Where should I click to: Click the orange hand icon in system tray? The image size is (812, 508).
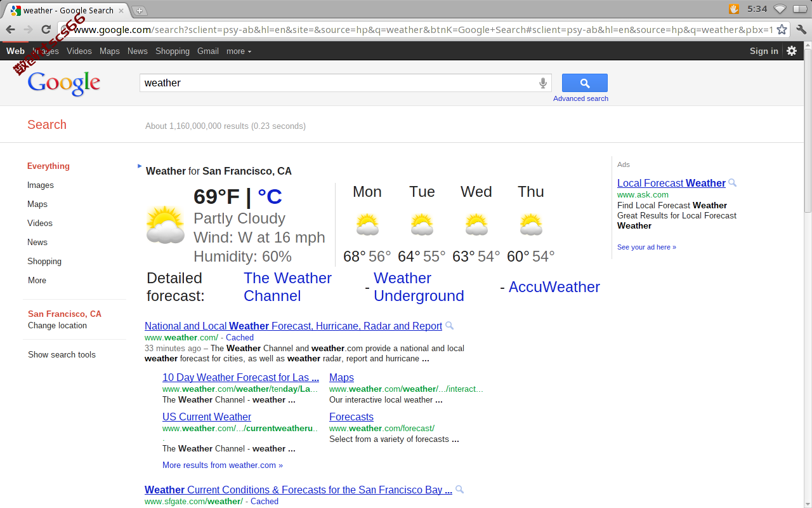click(x=734, y=9)
